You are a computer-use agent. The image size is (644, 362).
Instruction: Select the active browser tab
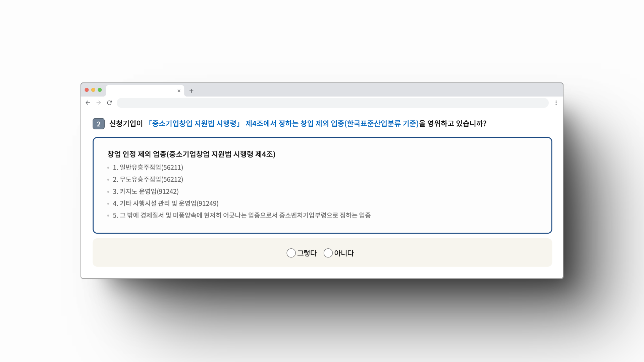click(141, 91)
